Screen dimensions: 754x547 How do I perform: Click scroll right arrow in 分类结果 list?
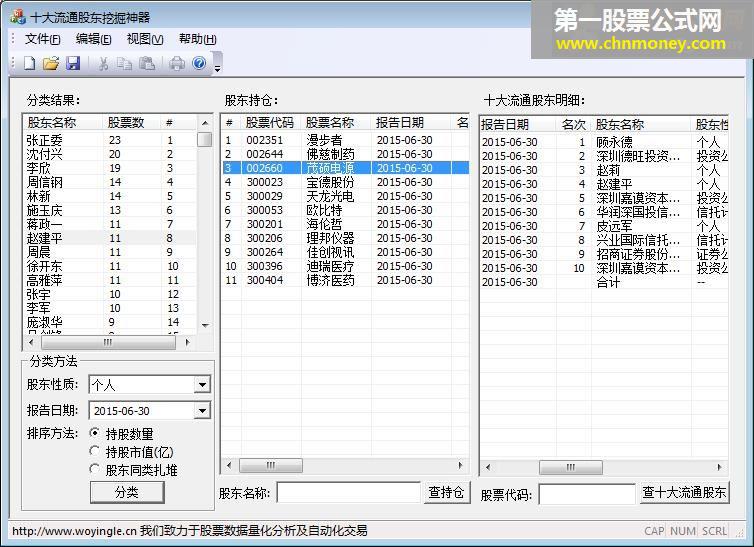pos(188,342)
